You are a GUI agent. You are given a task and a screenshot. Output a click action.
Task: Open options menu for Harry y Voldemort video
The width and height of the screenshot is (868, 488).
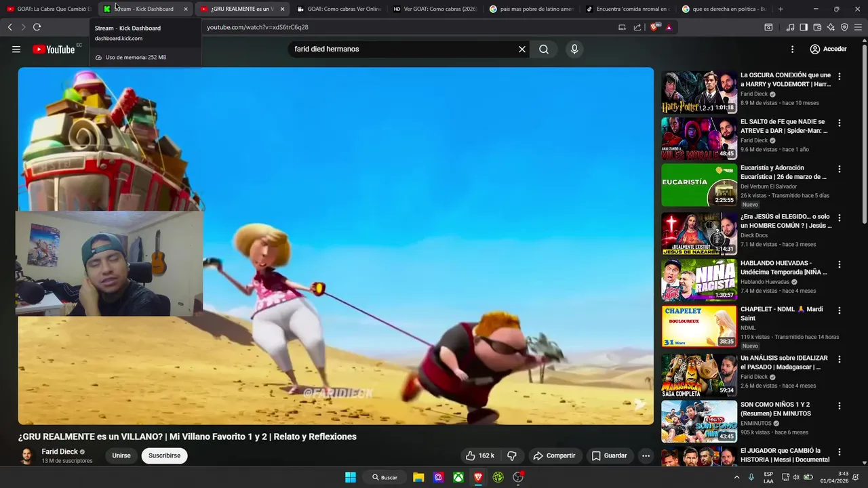tap(840, 77)
